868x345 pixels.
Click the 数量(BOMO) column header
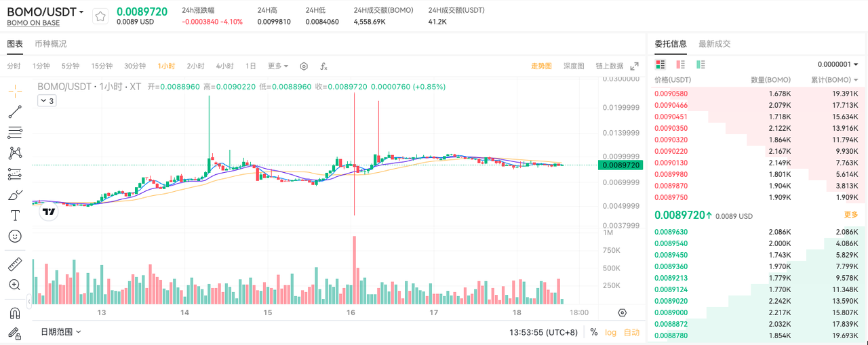coord(770,80)
